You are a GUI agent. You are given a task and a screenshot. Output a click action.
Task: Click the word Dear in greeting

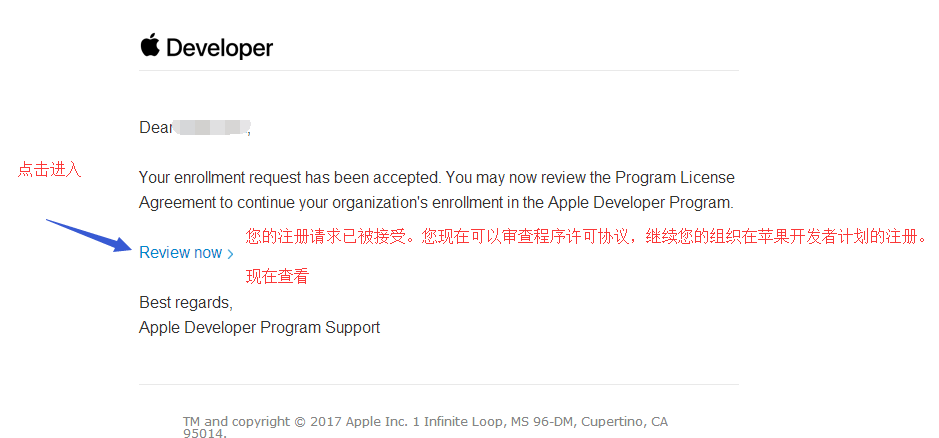155,128
